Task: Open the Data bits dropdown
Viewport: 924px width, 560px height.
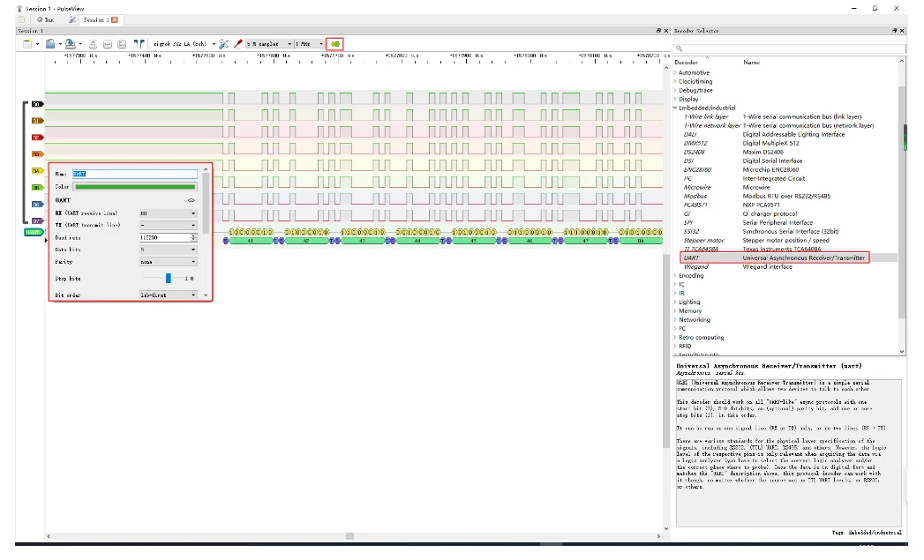Action: click(x=168, y=250)
